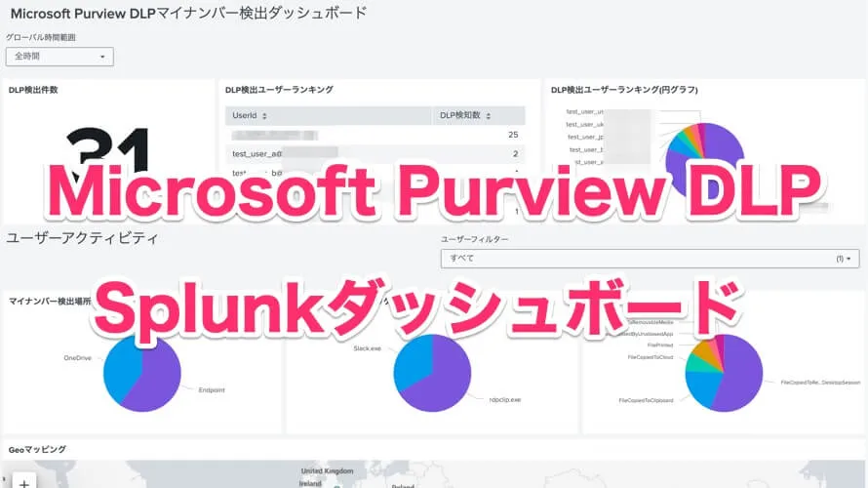Click the Ireland label on map
The image size is (868, 488).
tap(310, 483)
